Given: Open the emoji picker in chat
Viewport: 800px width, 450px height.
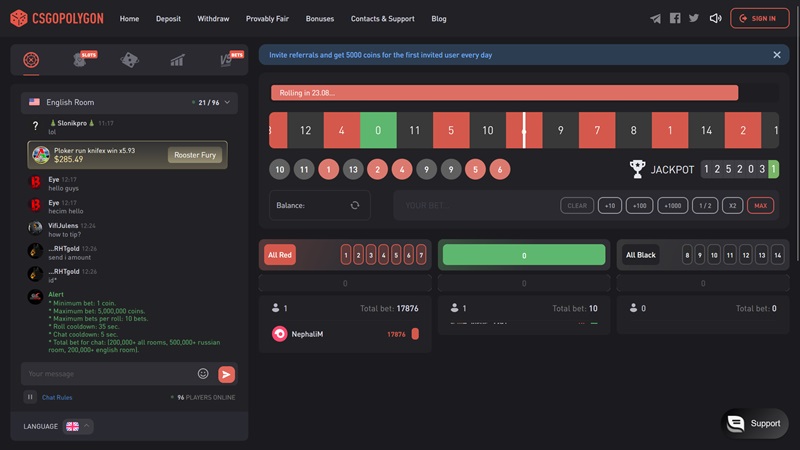Looking at the screenshot, I should [x=203, y=374].
